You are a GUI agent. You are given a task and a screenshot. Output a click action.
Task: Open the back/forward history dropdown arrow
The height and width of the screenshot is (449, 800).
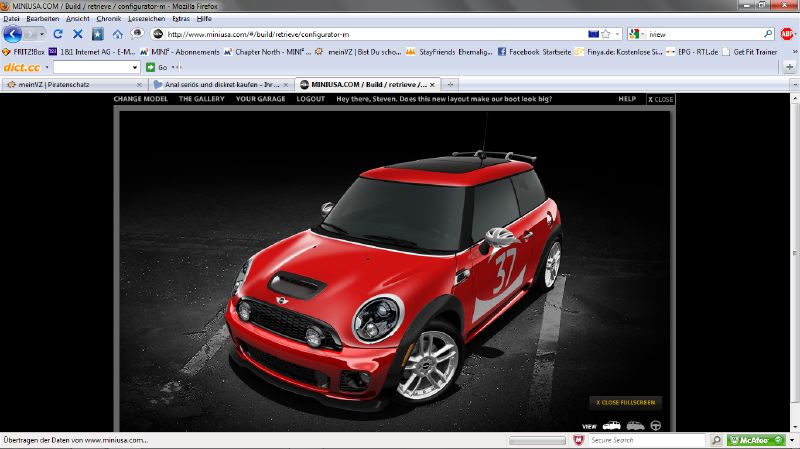(41, 33)
